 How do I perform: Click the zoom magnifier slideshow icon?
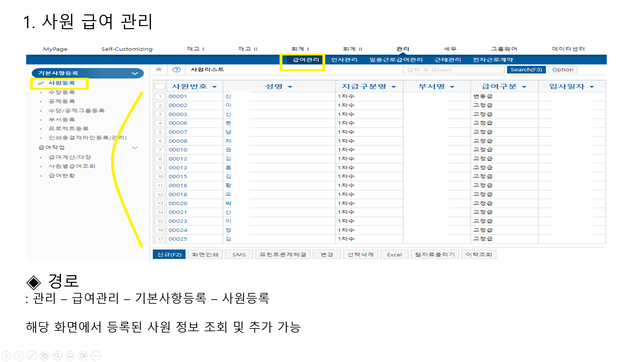click(x=57, y=355)
